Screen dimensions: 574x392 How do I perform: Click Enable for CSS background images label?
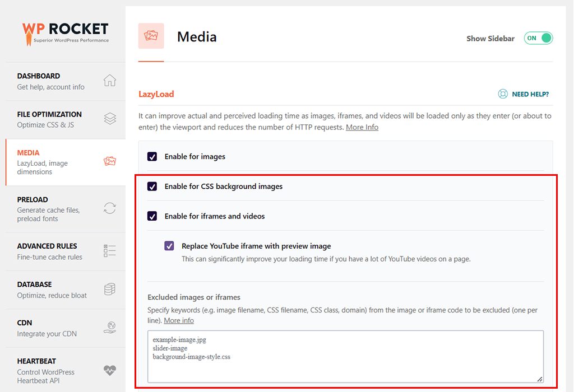(223, 186)
